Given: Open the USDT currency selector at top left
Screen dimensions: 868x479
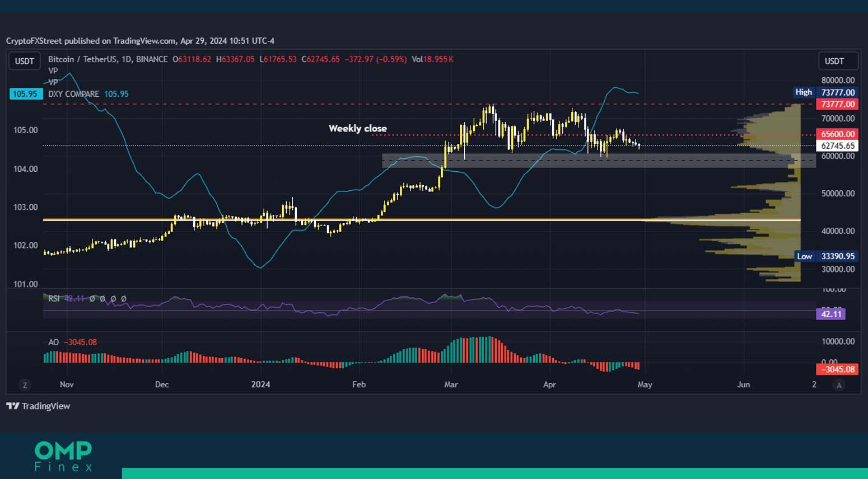Looking at the screenshot, I should [24, 61].
